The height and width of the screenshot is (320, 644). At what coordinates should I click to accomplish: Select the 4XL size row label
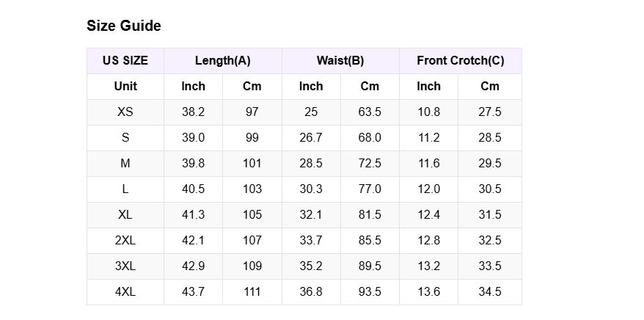[x=125, y=292]
